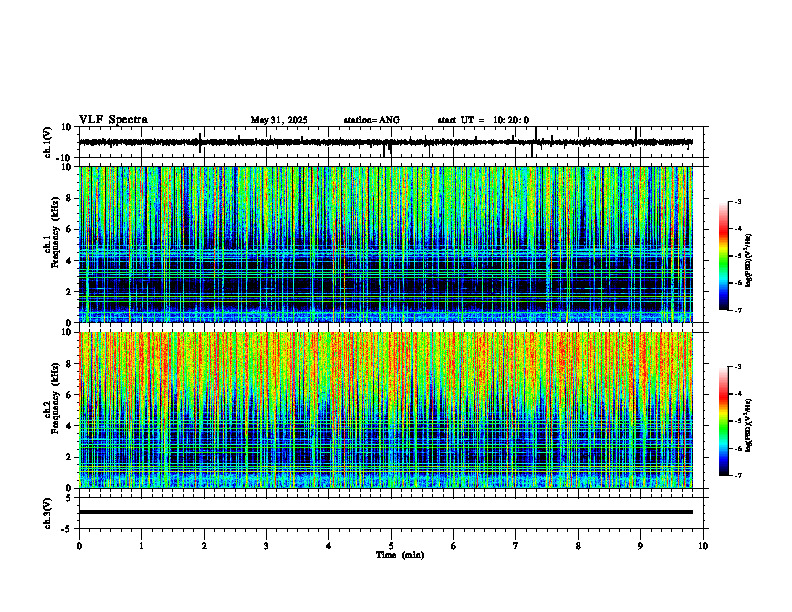
Task: Click the "start UT = 10:20:0" text
Action: tap(483, 120)
